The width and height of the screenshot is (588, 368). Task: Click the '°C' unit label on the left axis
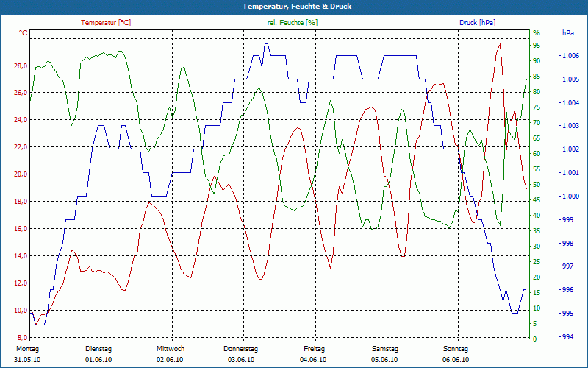(24, 33)
